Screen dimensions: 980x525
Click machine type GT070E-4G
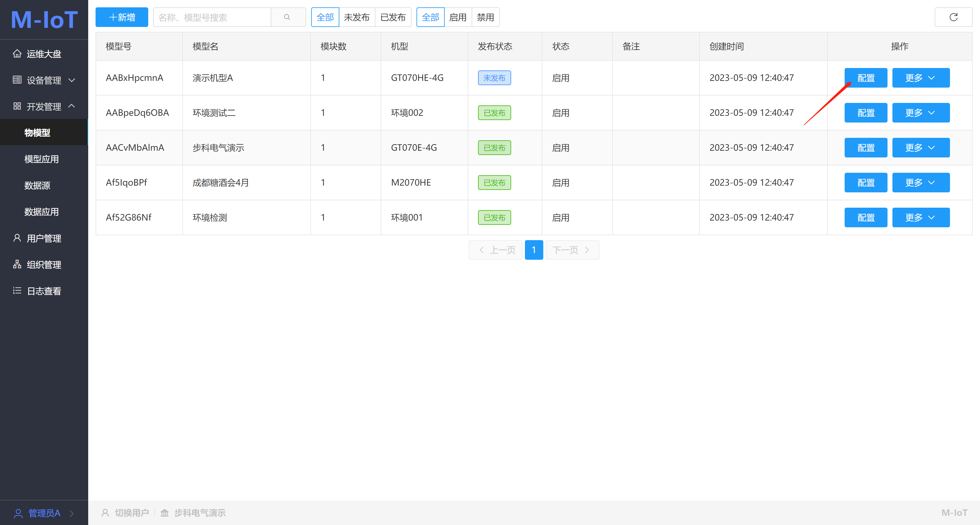(414, 148)
